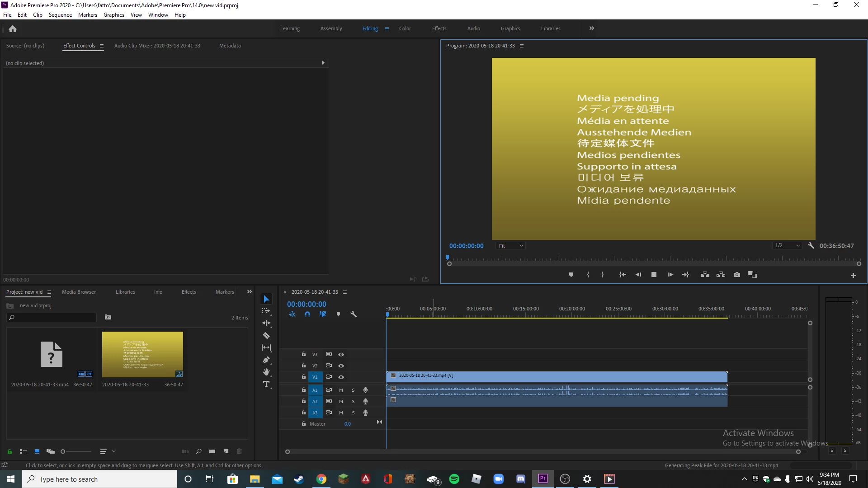Screen dimensions: 868x488
Task: Open the Sequence menu
Action: click(x=60, y=15)
